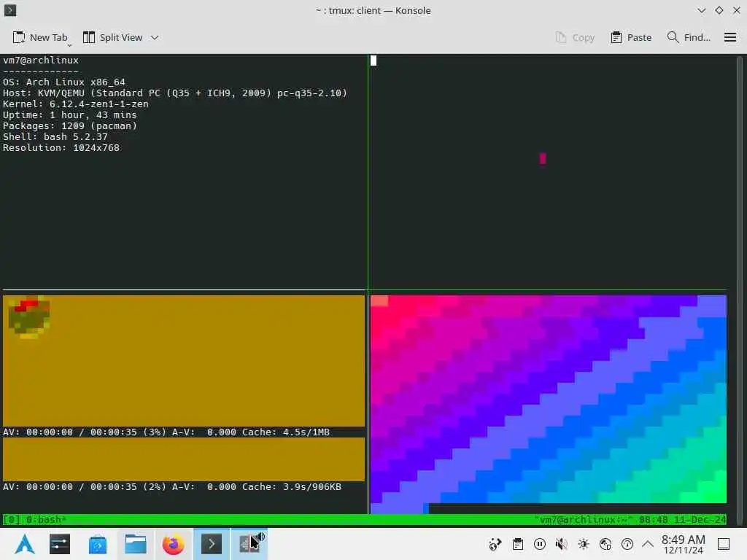Click the 'Kernel: 6.12.4-zen1-1-zen' line
This screenshot has height=560, width=747.
(x=76, y=104)
